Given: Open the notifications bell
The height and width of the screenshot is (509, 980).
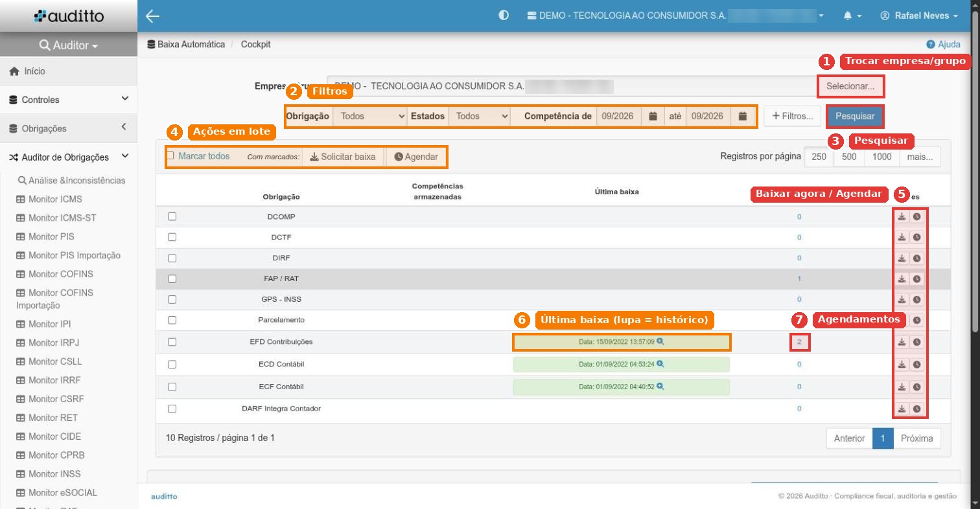Looking at the screenshot, I should click(848, 16).
